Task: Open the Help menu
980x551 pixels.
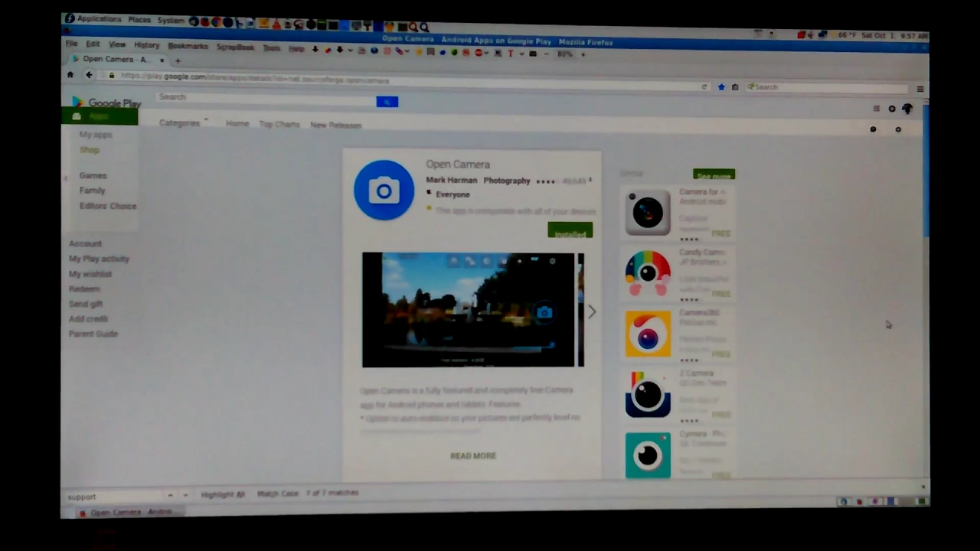Action: (296, 48)
